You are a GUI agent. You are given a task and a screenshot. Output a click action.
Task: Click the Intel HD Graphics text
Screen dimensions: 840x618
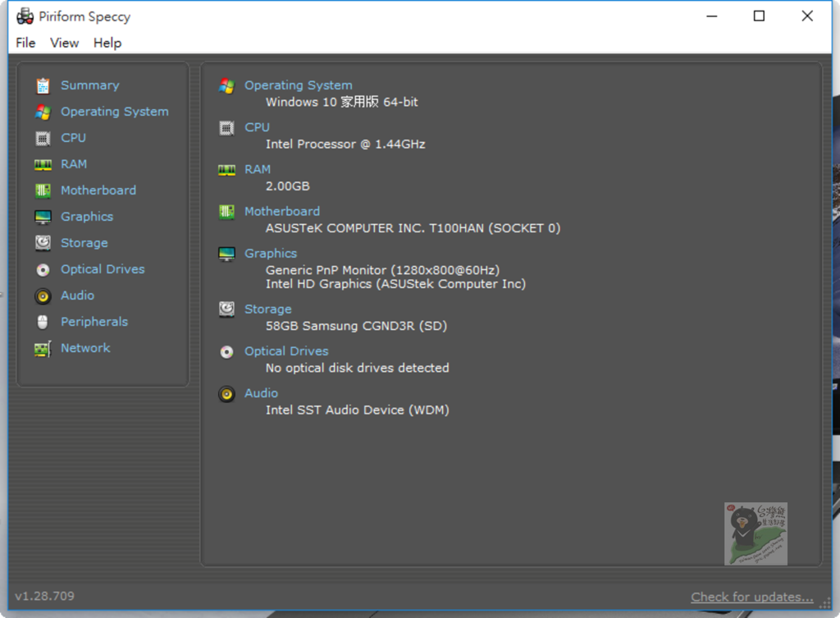pos(396,283)
